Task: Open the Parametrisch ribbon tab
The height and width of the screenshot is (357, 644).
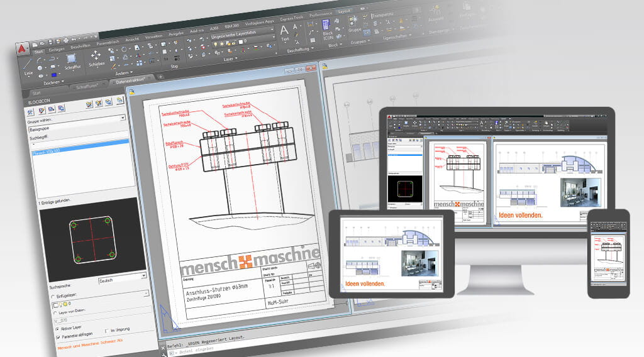Action: click(x=108, y=43)
